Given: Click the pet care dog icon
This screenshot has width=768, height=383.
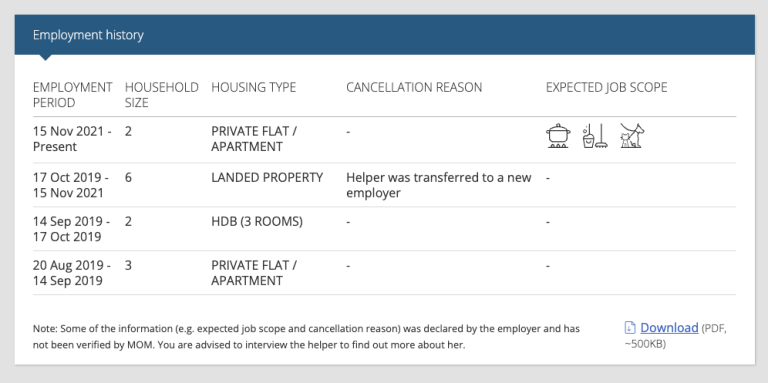Looking at the screenshot, I should click(632, 136).
